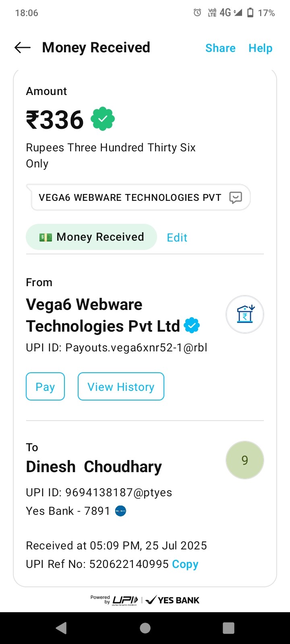
Task: Edit the Money Received tag
Action: [x=177, y=237]
